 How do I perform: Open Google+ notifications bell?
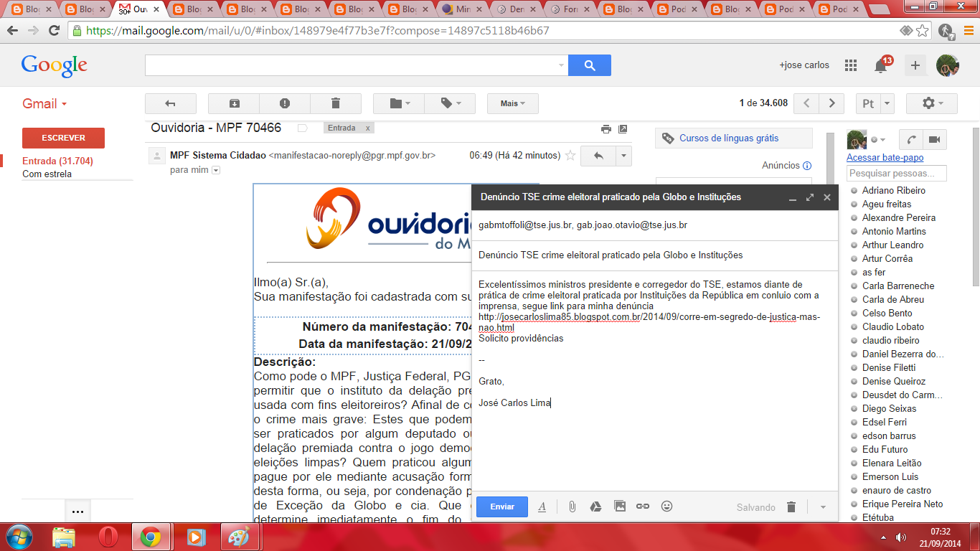click(x=881, y=65)
